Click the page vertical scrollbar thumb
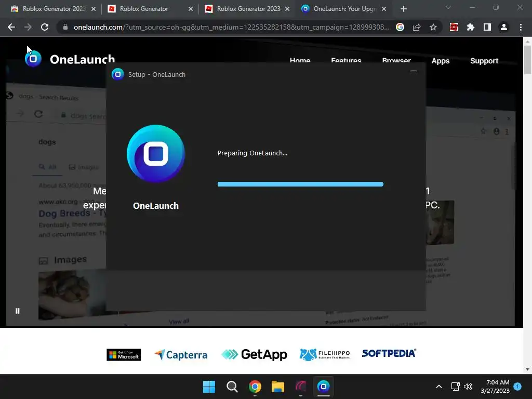Viewport: 532px width, 399px height. coord(527,60)
